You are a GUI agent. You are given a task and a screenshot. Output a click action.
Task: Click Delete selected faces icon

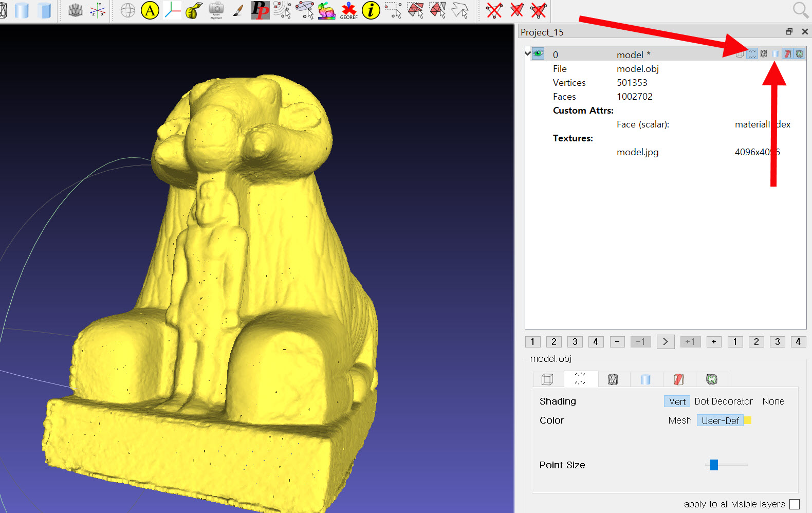pyautogui.click(x=516, y=10)
